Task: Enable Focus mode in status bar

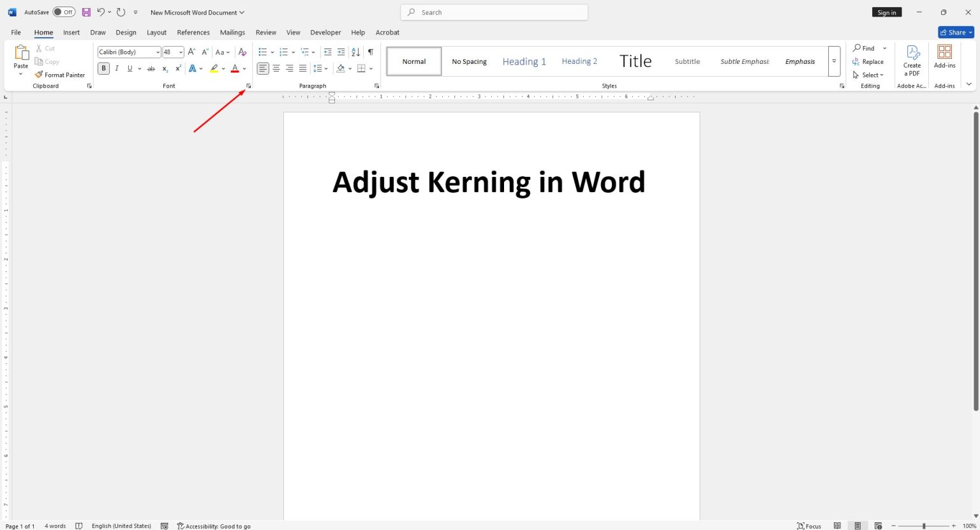Action: point(809,526)
